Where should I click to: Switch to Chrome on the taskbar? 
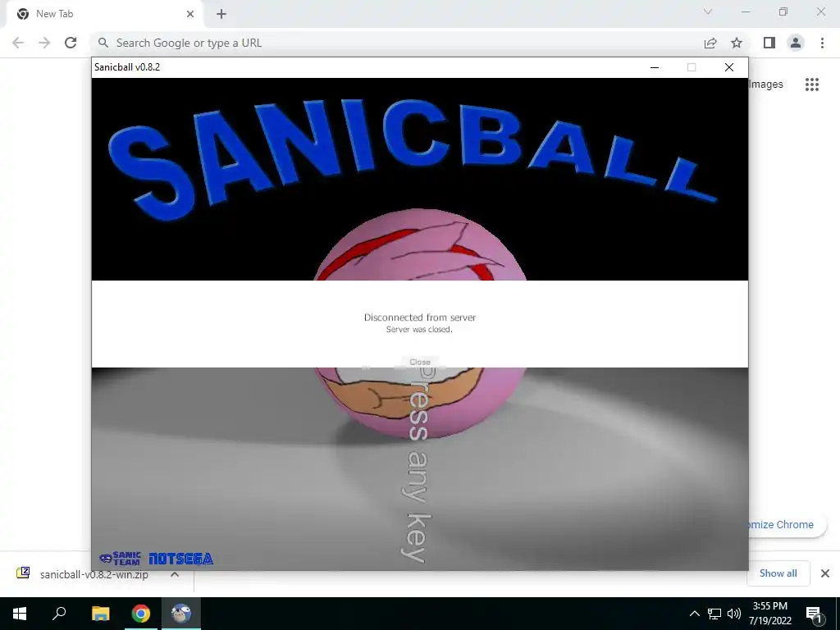(141, 614)
